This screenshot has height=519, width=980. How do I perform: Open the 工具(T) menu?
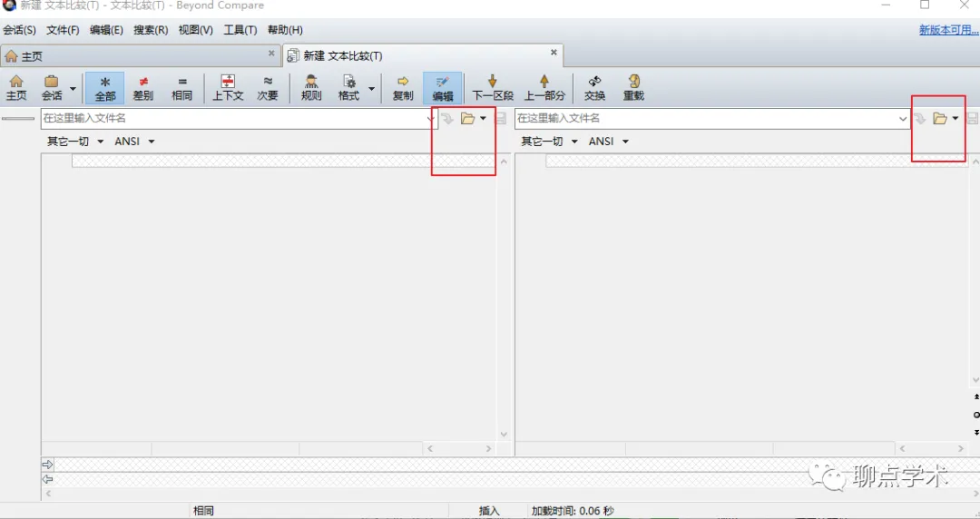[240, 30]
